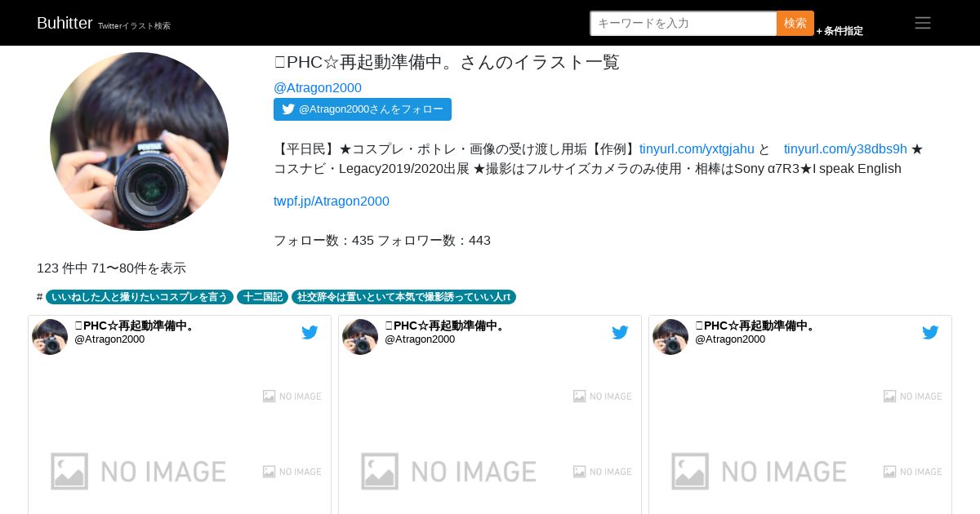
Task: Select the 十二国記 tag
Action: [262, 297]
